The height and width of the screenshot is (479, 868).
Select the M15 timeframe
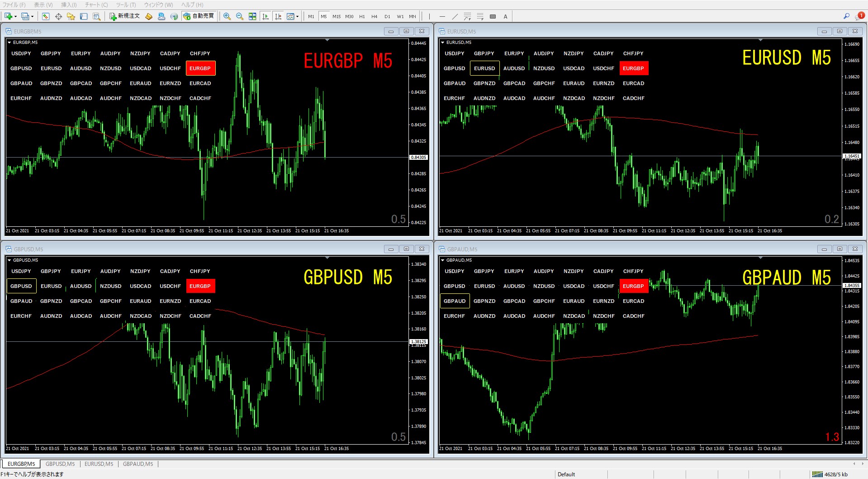(x=337, y=17)
